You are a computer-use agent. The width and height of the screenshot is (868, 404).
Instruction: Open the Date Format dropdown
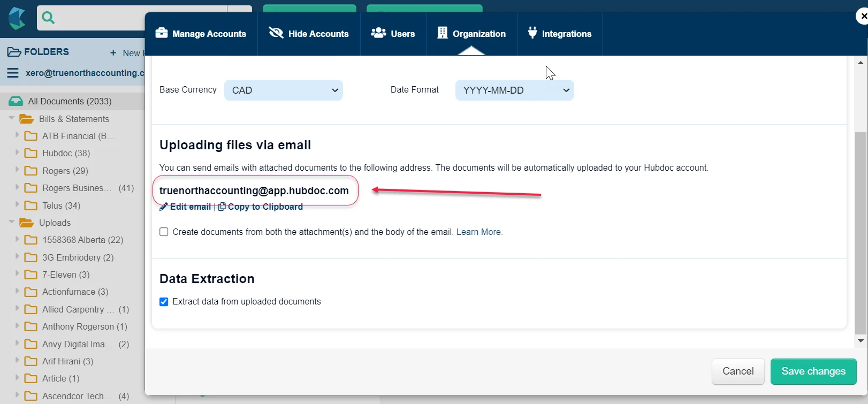point(515,90)
